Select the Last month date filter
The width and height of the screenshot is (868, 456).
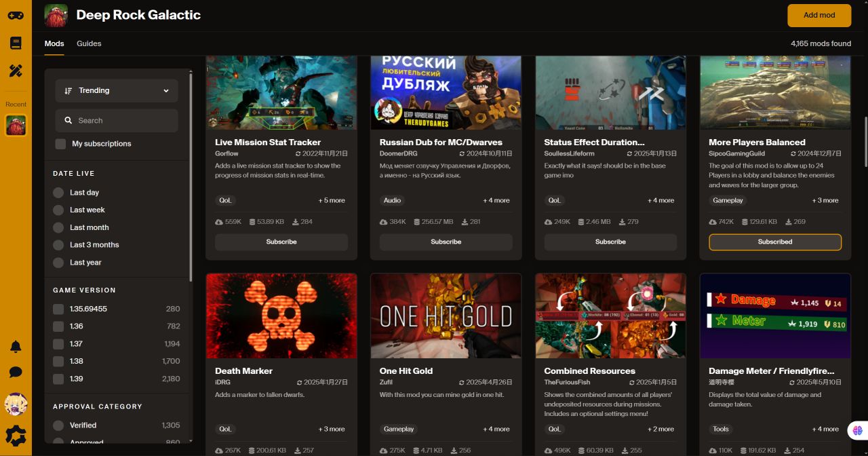click(x=58, y=228)
